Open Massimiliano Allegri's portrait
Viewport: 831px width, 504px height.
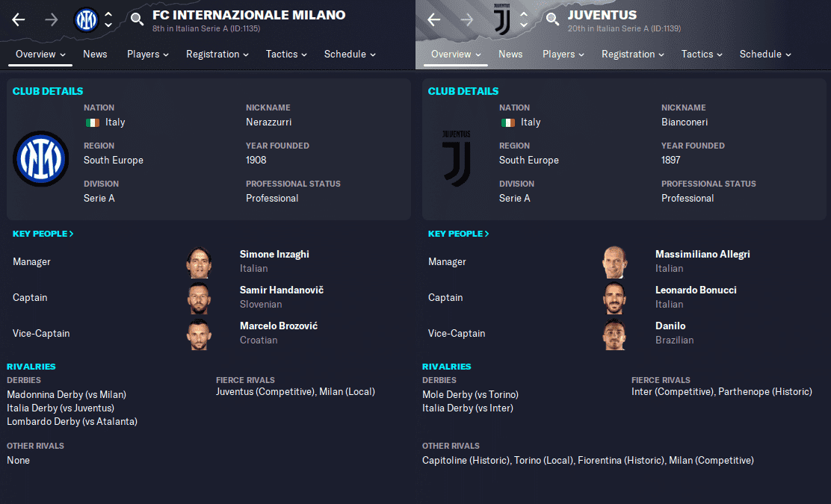[615, 262]
